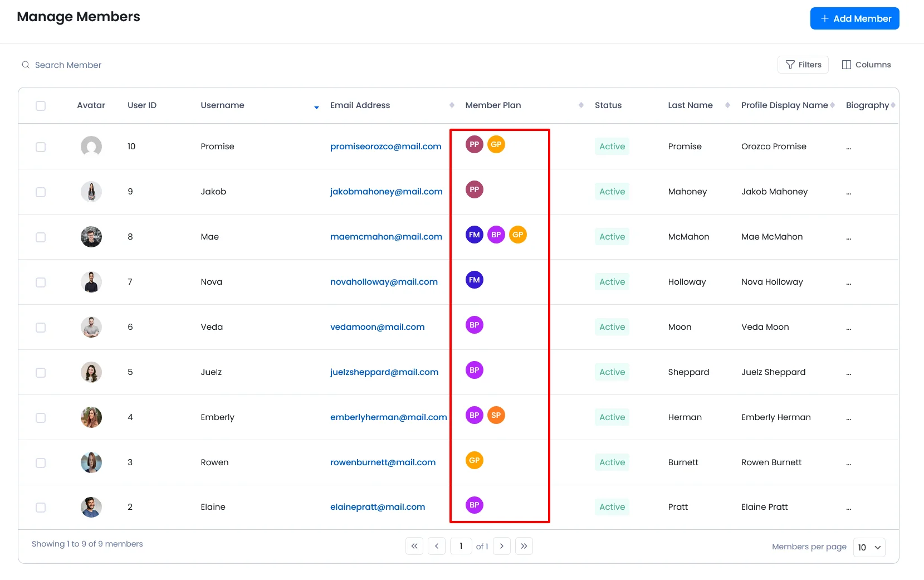This screenshot has width=924, height=580.
Task: Click the search magnifier icon
Action: 26,65
